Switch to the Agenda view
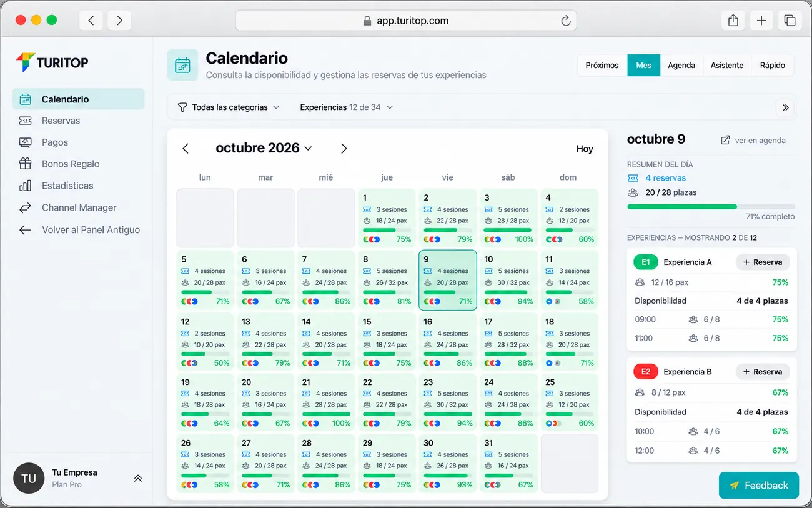 click(681, 65)
